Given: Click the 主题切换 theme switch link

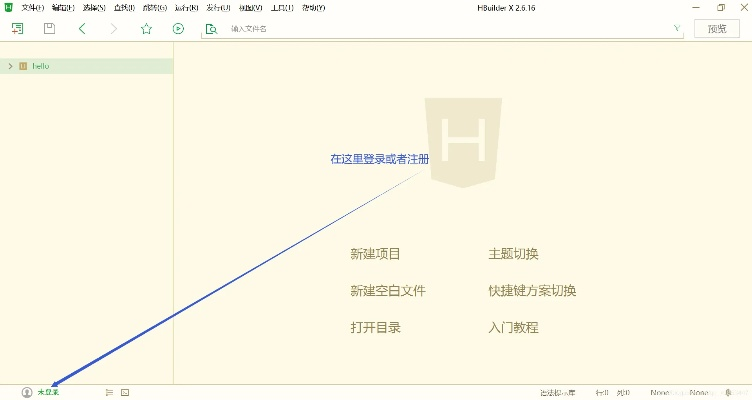Looking at the screenshot, I should coord(513,255).
